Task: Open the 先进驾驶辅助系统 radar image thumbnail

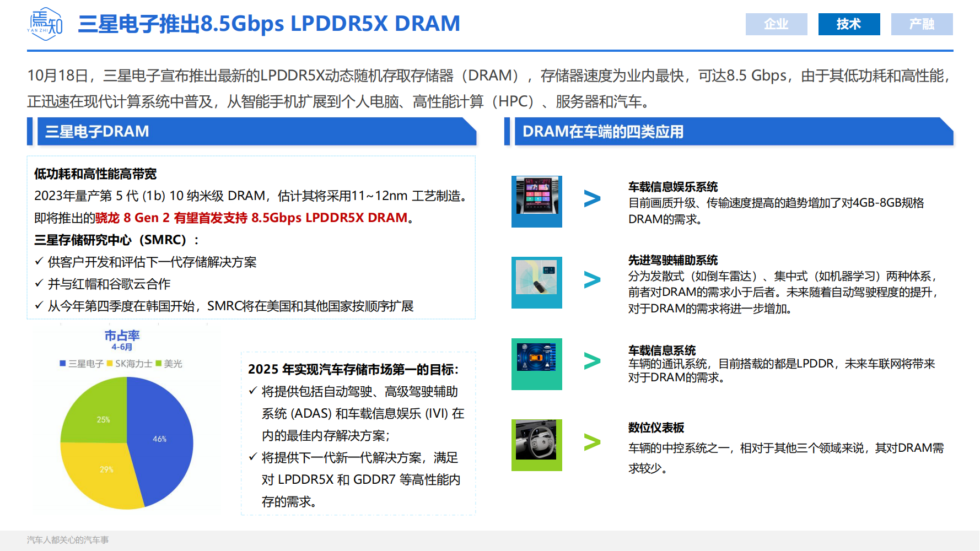Action: (537, 283)
